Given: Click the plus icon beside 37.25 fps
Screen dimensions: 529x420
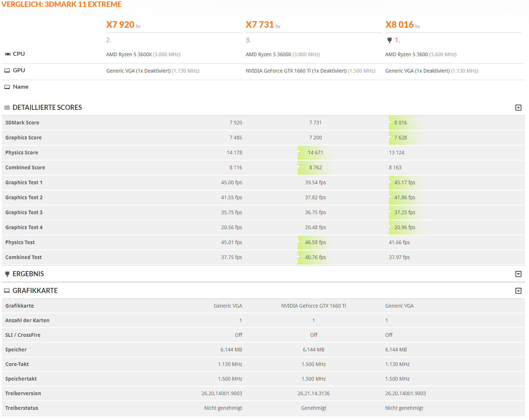Looking at the screenshot, I should 389,212.
